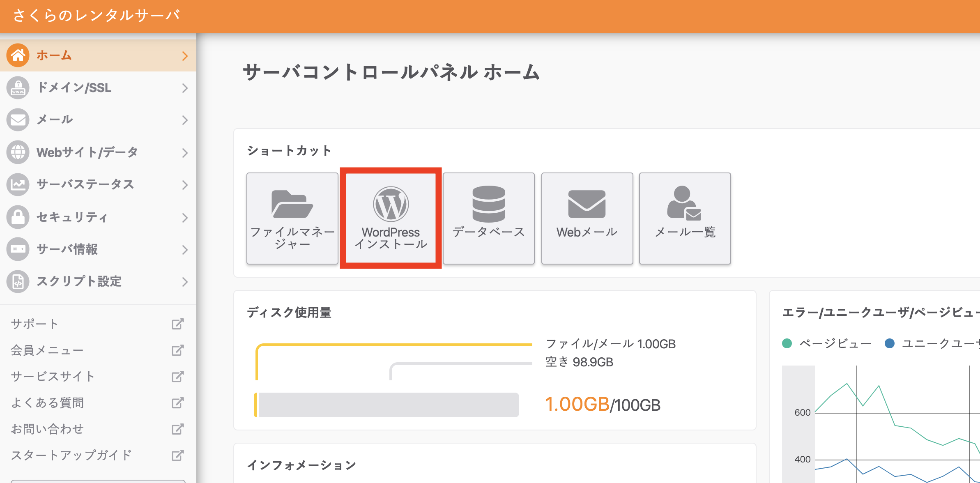Viewport: 980px width, 483px height.
Task: Expand メール menu chevron
Action: pos(185,120)
